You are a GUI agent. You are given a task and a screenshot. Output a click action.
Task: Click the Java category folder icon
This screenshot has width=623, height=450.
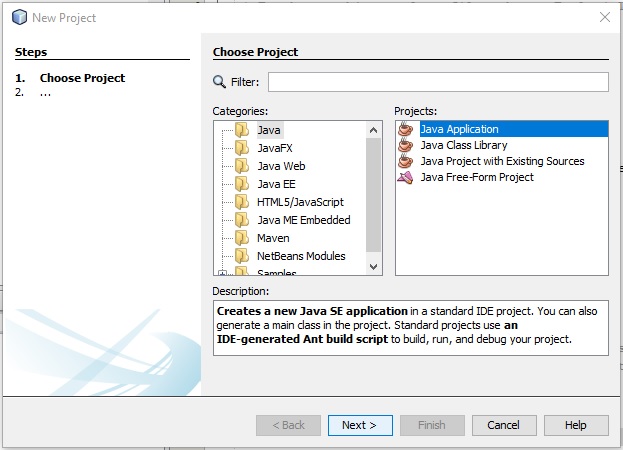point(242,130)
